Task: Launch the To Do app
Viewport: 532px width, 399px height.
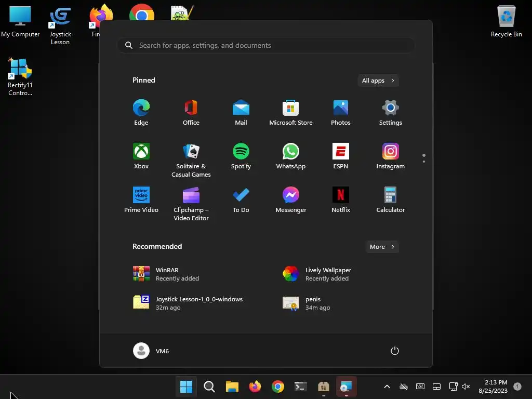Action: (241, 200)
